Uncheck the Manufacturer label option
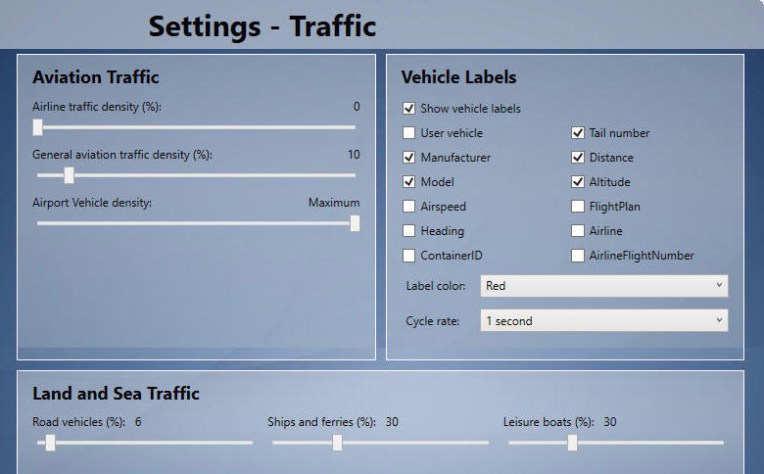764x474 pixels. (409, 157)
